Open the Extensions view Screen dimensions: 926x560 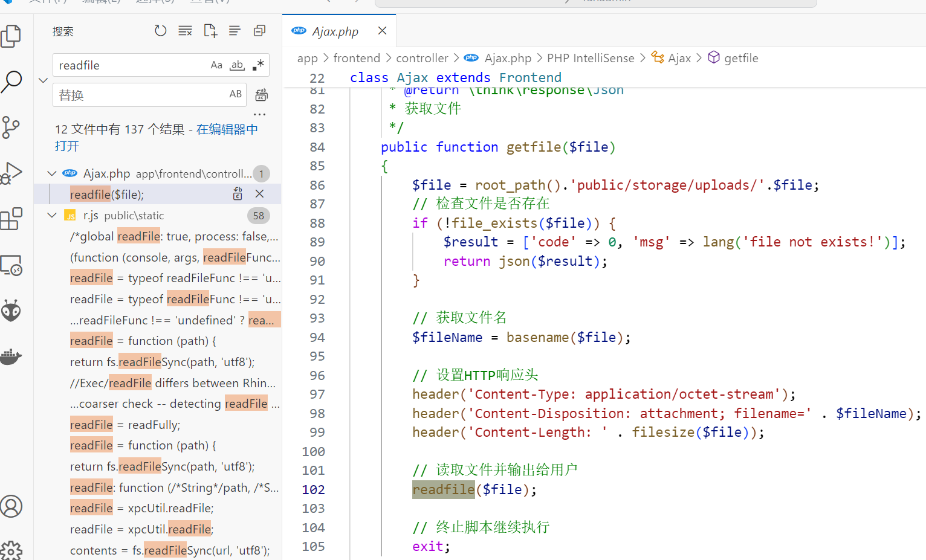click(x=11, y=219)
